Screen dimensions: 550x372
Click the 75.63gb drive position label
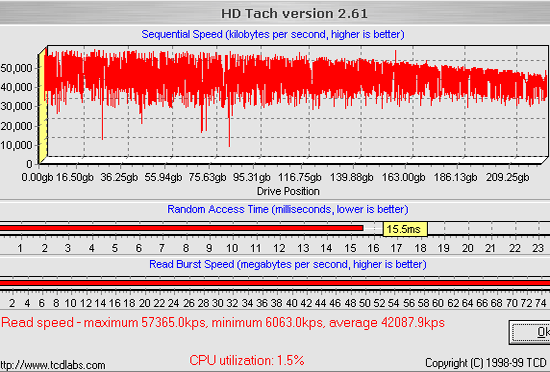point(207,177)
